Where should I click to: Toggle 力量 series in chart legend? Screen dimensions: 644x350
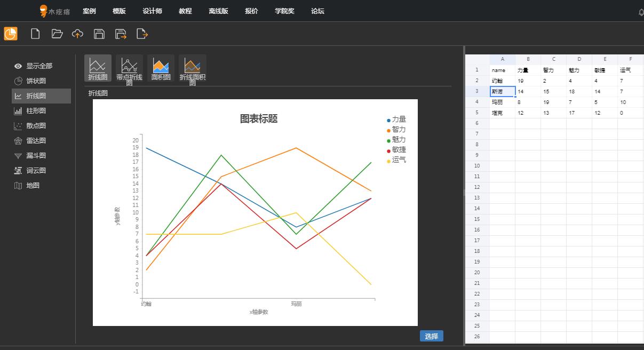pos(398,120)
